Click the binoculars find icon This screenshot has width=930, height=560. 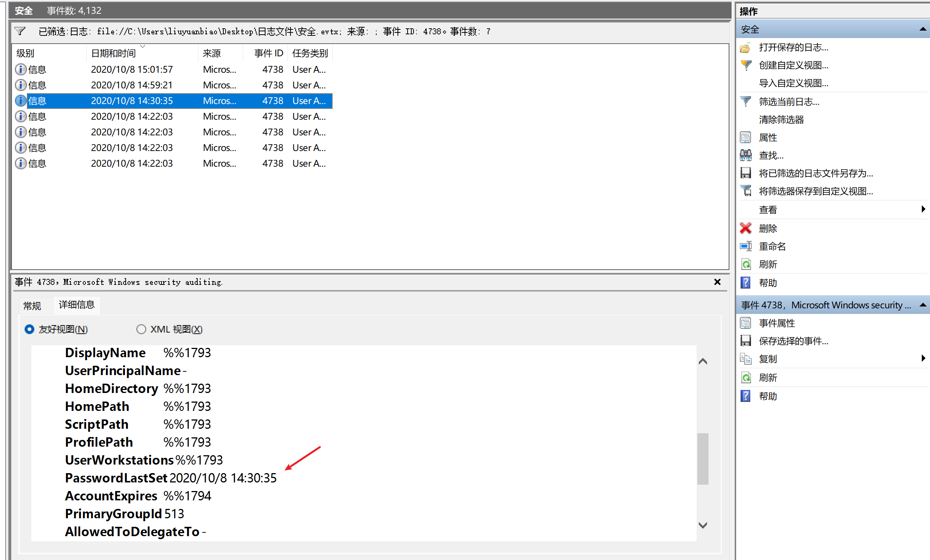[x=745, y=155]
